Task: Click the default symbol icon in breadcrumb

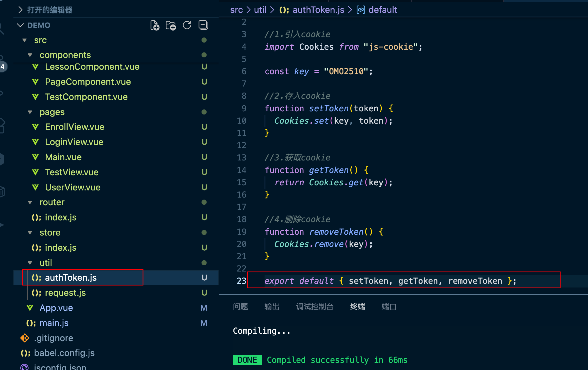Action: [361, 10]
